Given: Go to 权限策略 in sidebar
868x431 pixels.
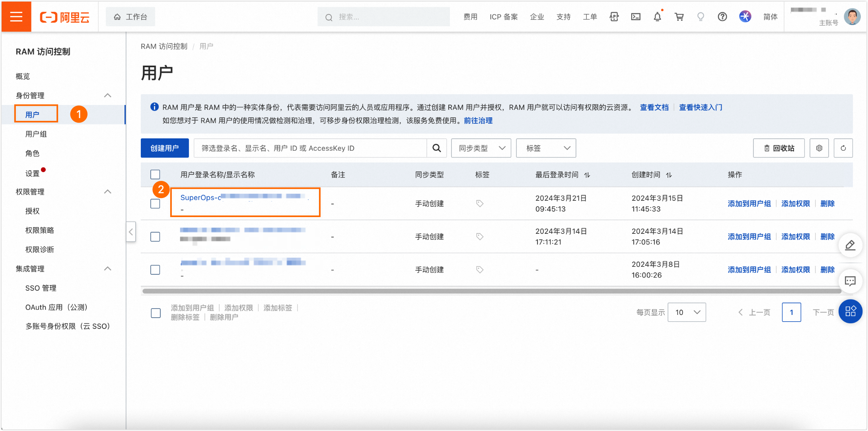Looking at the screenshot, I should coord(39,230).
